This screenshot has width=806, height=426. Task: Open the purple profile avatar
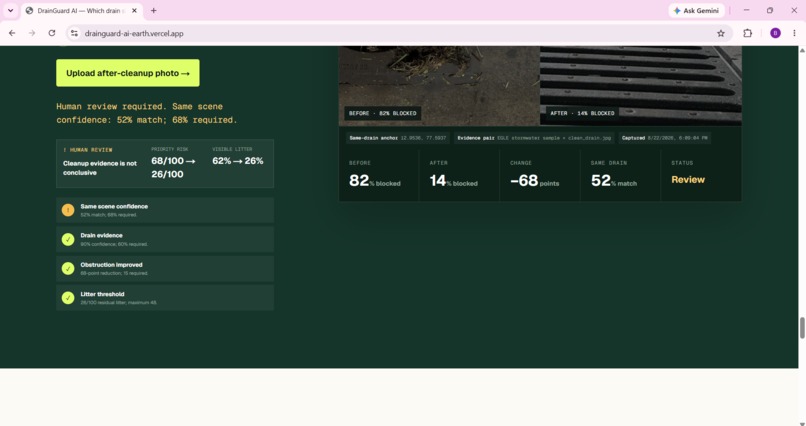[775, 33]
